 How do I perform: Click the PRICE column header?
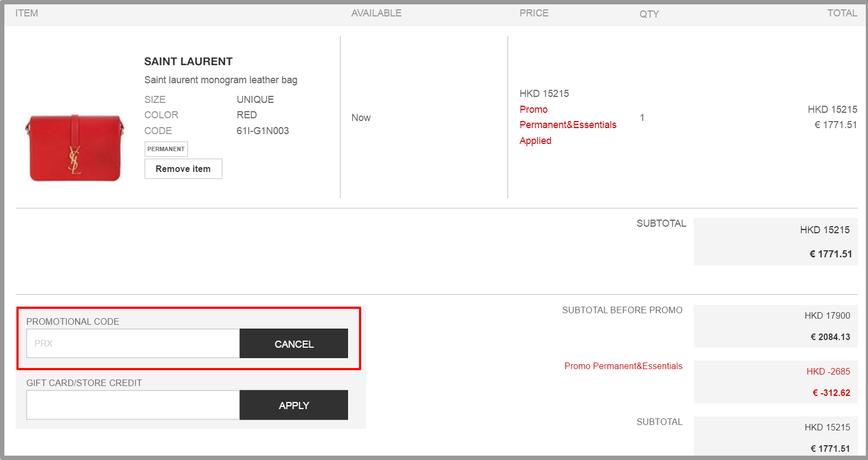tap(534, 13)
